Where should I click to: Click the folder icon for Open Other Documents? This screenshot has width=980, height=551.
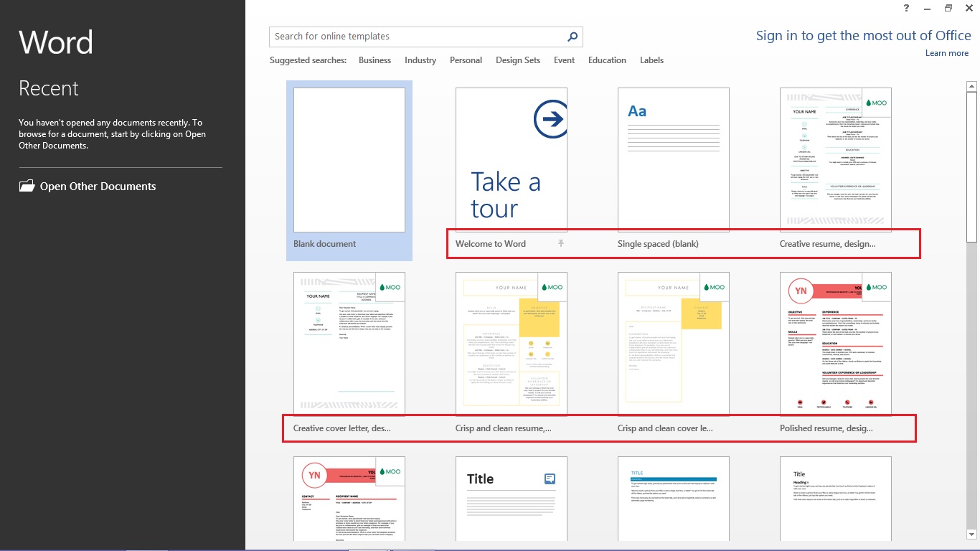tap(27, 186)
